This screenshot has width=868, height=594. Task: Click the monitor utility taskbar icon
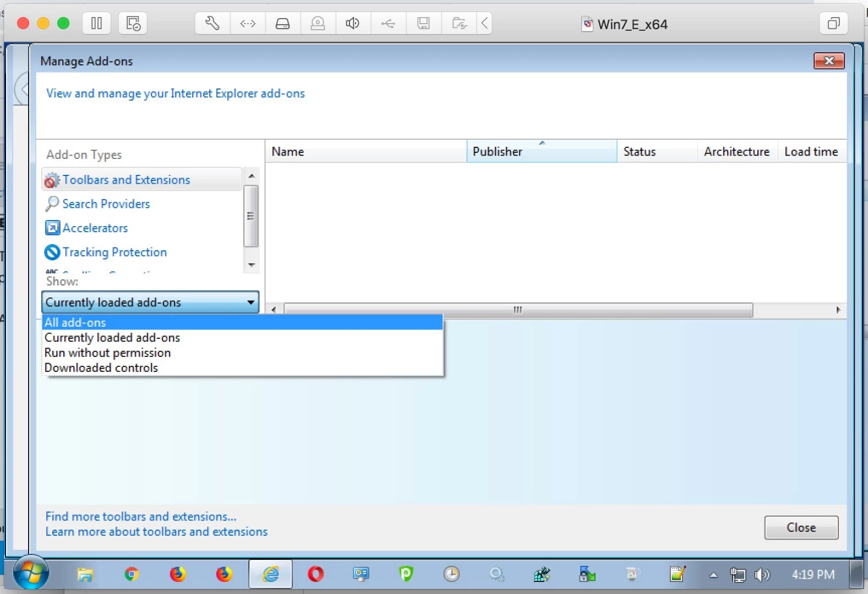(x=361, y=575)
